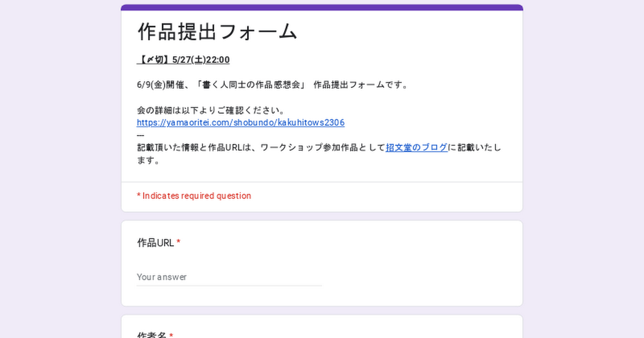Click the ワークショップ参加作品として phrase
Screen dimensions: 644x338
tap(322, 148)
